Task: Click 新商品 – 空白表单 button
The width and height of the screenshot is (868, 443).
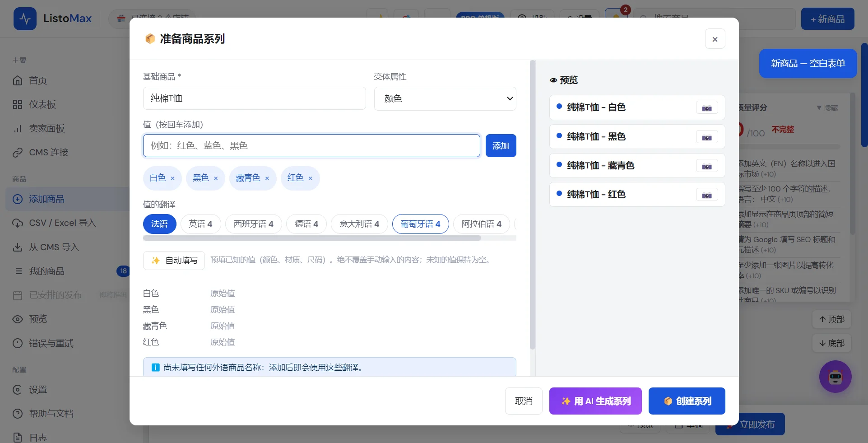Action: 808,64
